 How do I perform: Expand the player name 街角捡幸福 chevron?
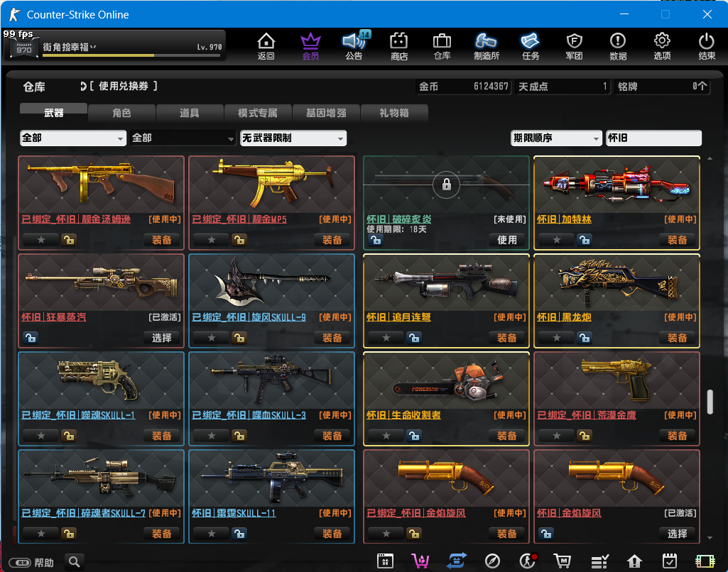pos(93,47)
